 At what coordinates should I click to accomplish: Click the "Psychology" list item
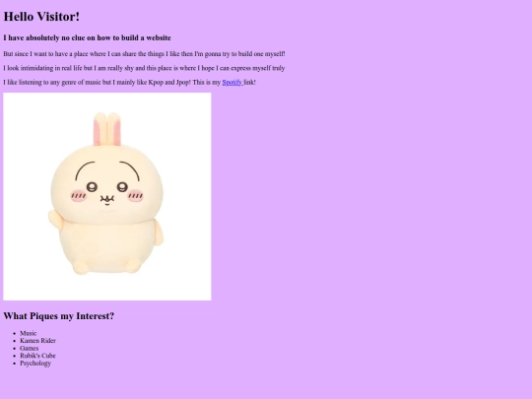pyautogui.click(x=35, y=363)
